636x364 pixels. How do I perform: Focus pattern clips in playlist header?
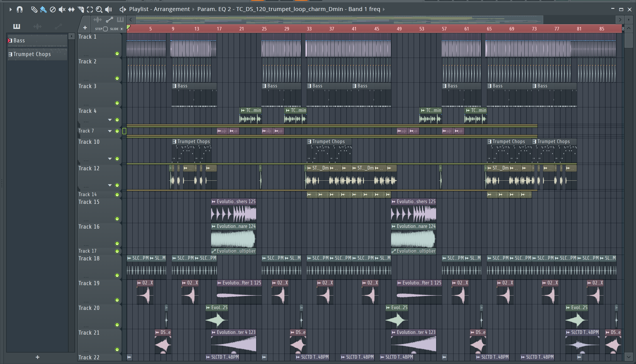click(120, 19)
